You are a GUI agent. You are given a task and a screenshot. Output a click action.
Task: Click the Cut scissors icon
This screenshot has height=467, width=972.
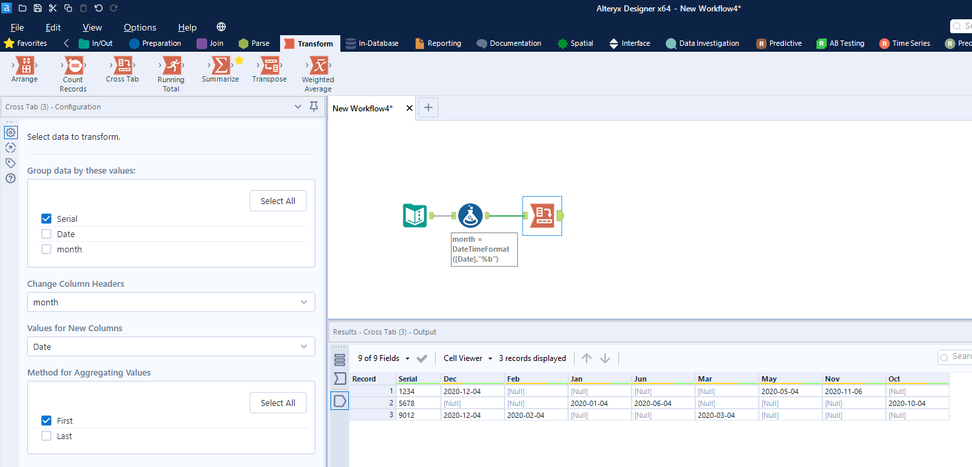click(x=53, y=8)
